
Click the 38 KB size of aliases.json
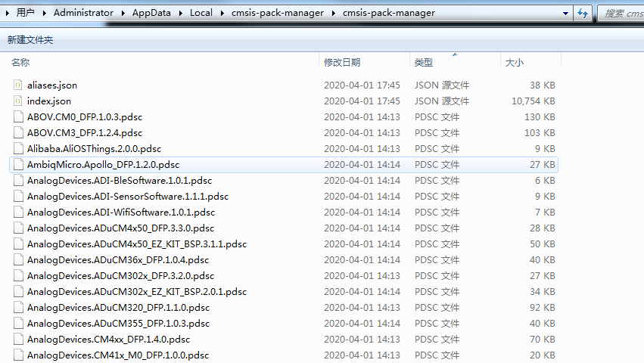[x=542, y=85]
